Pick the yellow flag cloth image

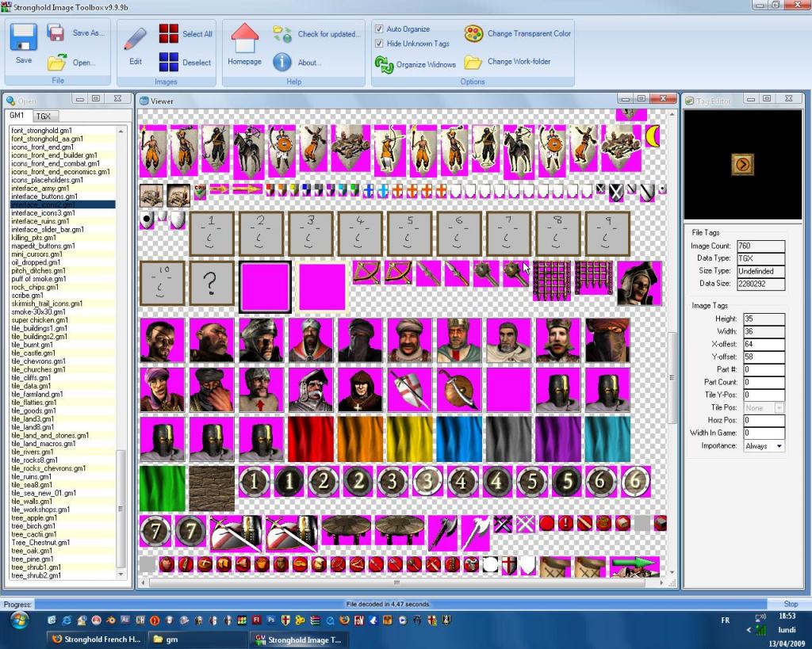[x=410, y=439]
